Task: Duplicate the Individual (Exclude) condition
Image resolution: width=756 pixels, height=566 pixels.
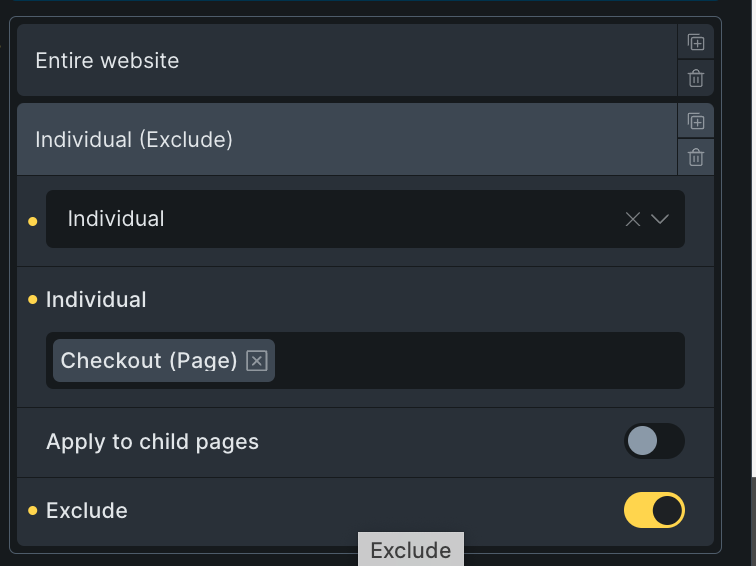Action: pyautogui.click(x=696, y=121)
